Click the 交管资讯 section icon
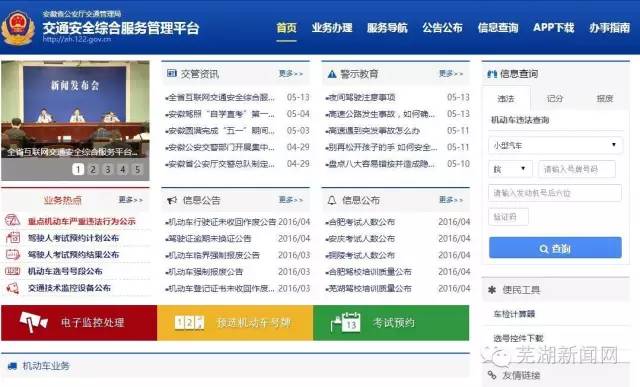Viewport: 640px width, 387px height. (x=171, y=73)
